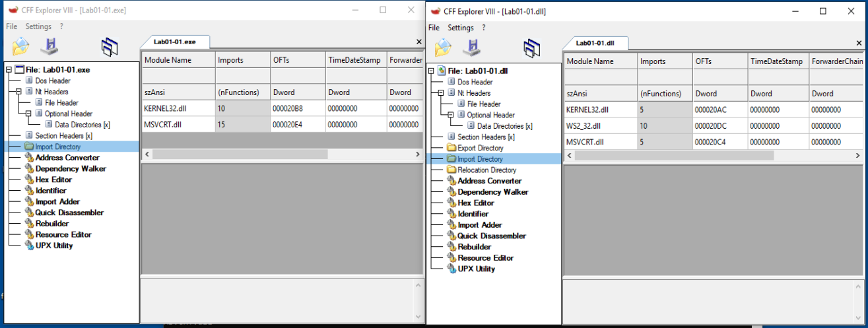Collapse Optional Header node in dll window

pyautogui.click(x=451, y=115)
